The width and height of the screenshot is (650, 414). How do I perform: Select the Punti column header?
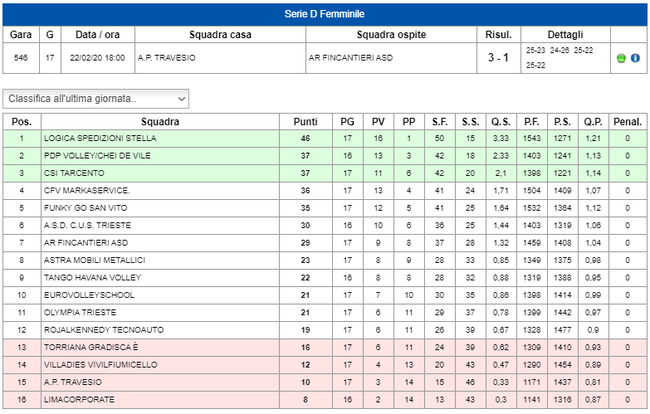click(x=306, y=122)
